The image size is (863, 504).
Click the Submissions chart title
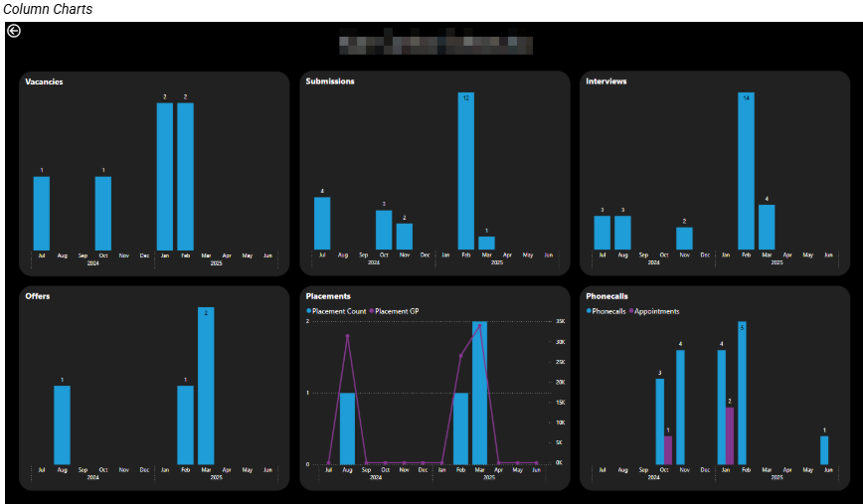click(330, 81)
